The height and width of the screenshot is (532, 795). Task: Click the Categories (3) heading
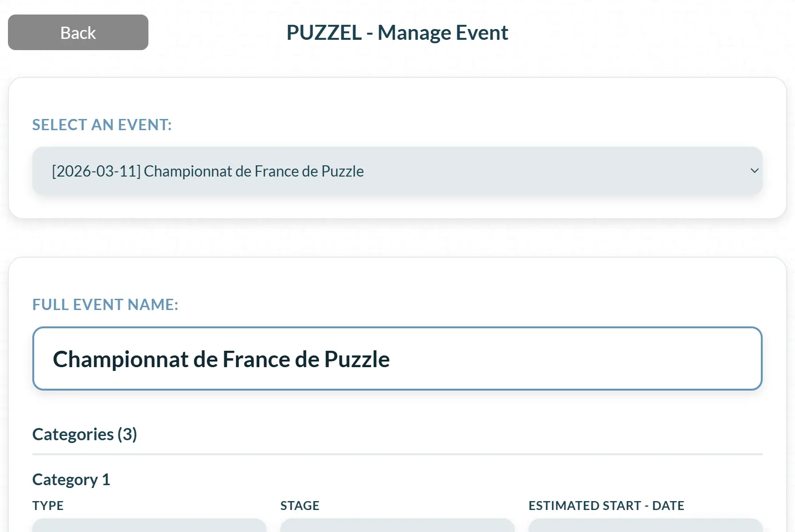[x=84, y=434]
